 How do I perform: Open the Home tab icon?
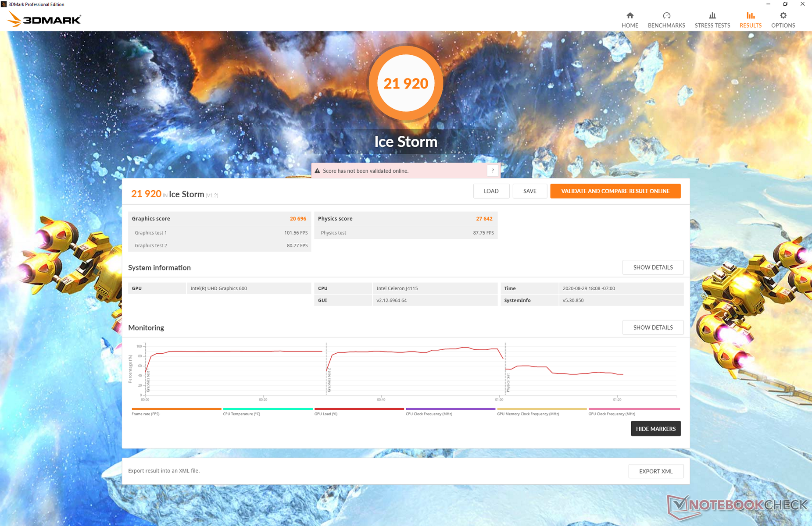(x=630, y=16)
